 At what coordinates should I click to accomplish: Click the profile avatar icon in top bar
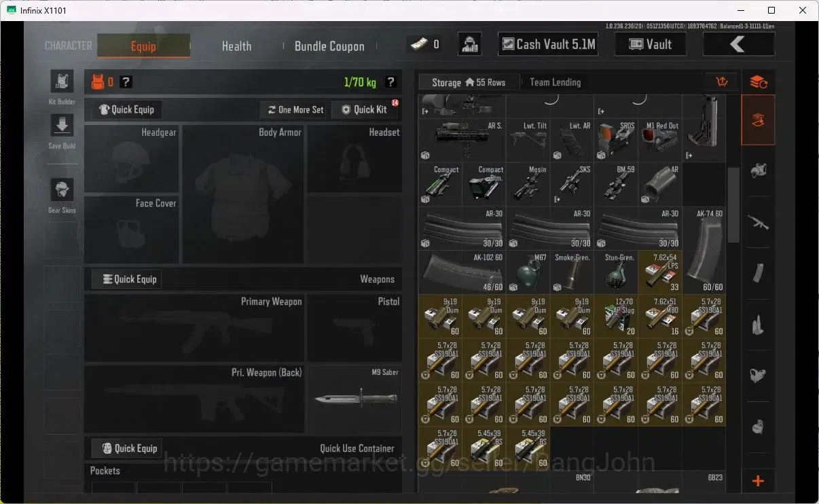point(470,44)
